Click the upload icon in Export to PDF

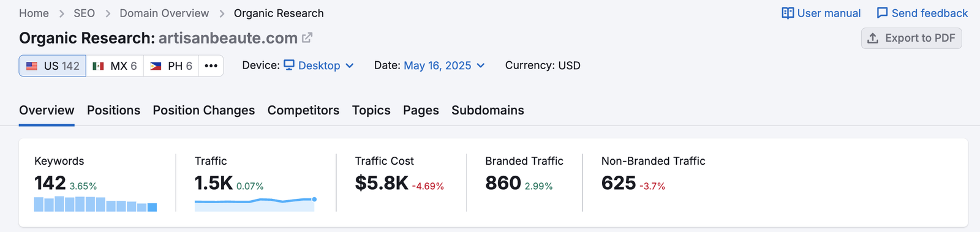point(873,38)
